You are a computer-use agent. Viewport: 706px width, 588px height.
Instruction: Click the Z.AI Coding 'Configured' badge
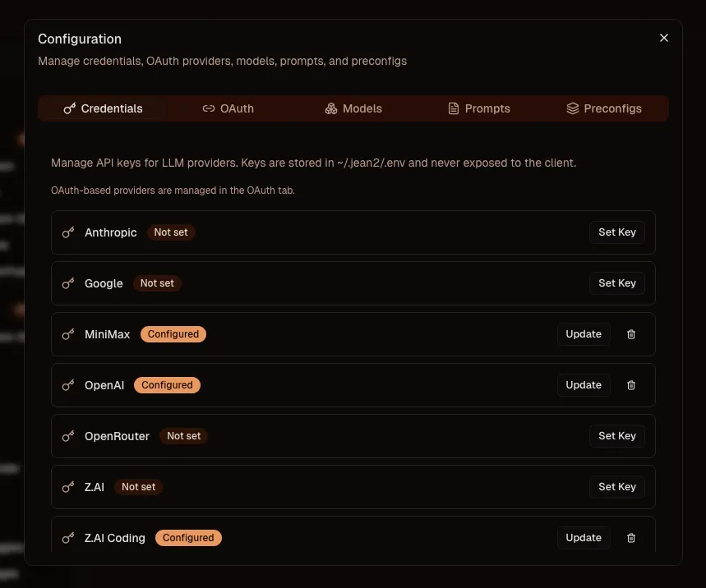[x=188, y=537]
